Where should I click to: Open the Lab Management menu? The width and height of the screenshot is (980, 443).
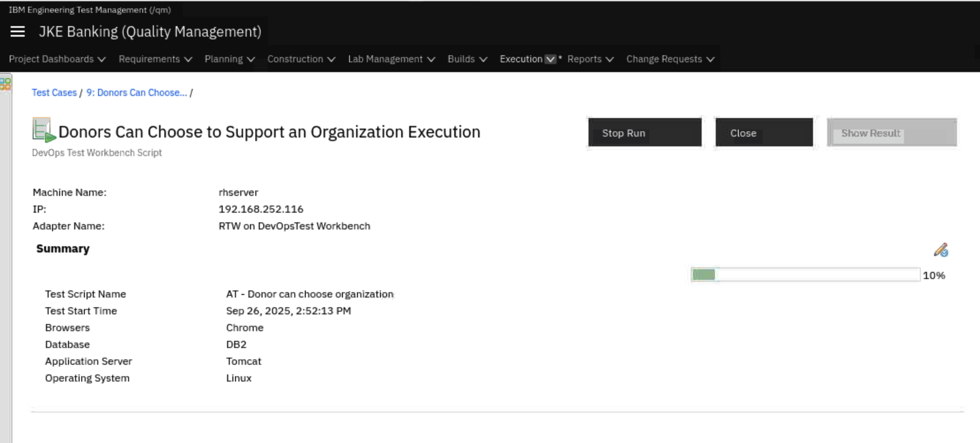pyautogui.click(x=391, y=59)
